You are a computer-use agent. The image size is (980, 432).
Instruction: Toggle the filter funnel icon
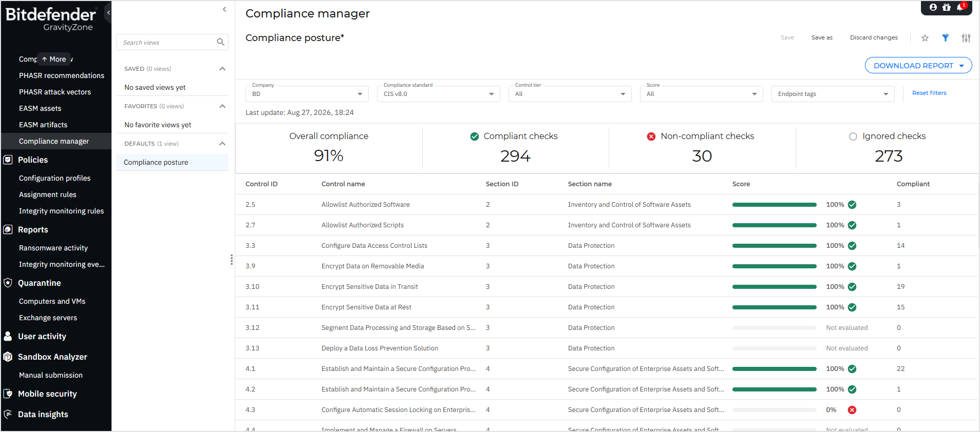coord(946,37)
